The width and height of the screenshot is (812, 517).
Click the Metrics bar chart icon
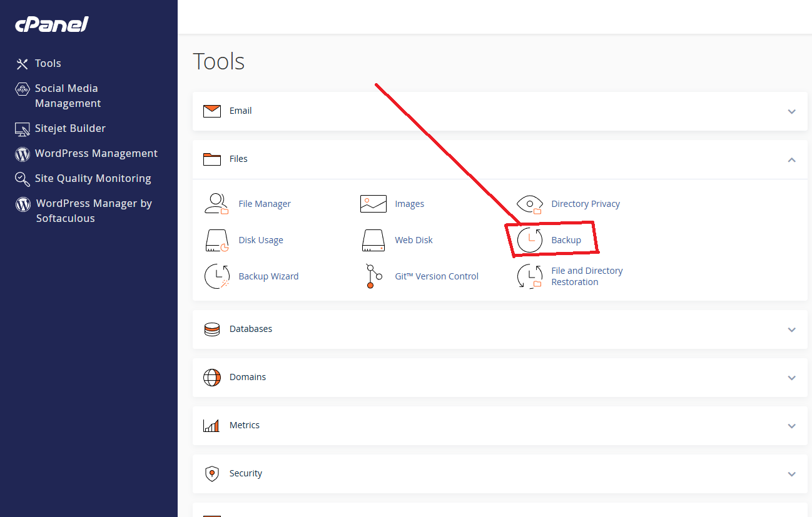[x=211, y=426]
